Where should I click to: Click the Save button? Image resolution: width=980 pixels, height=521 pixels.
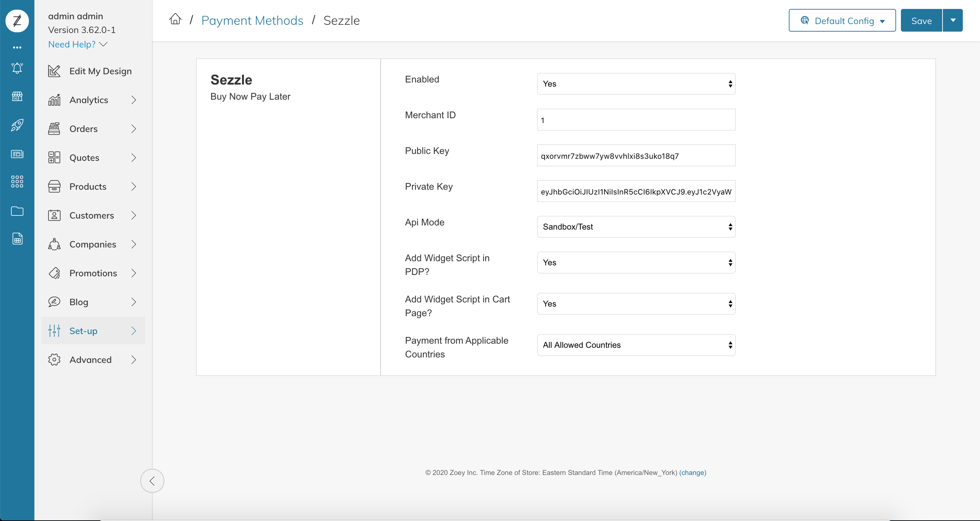tap(921, 21)
